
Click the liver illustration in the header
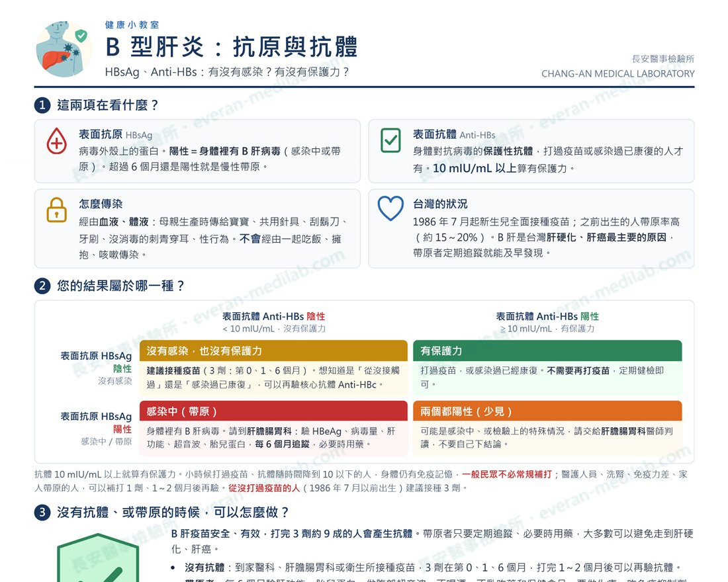pyautogui.click(x=63, y=49)
